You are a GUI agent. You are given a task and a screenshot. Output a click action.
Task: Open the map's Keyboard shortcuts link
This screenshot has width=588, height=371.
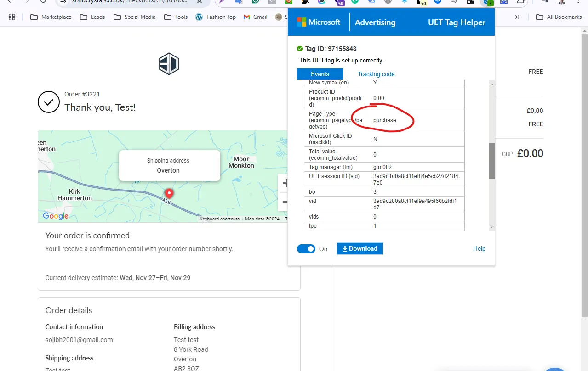click(x=220, y=219)
